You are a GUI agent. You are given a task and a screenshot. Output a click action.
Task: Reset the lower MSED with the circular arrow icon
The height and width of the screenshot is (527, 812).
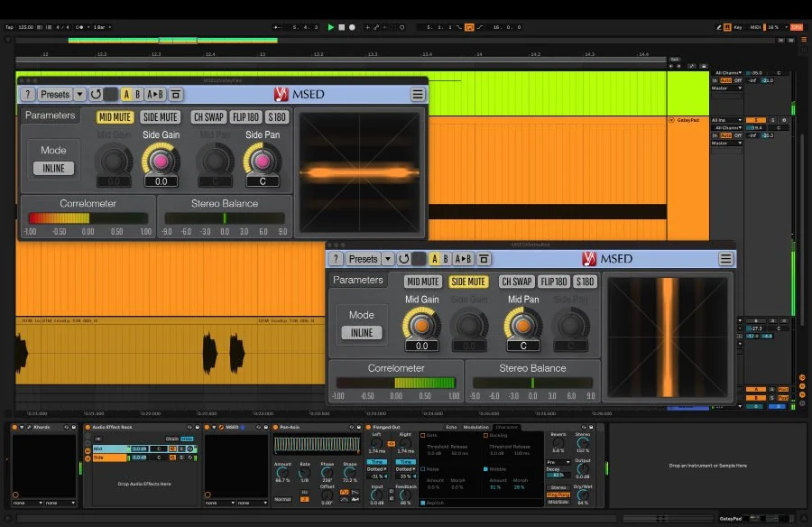(x=404, y=259)
